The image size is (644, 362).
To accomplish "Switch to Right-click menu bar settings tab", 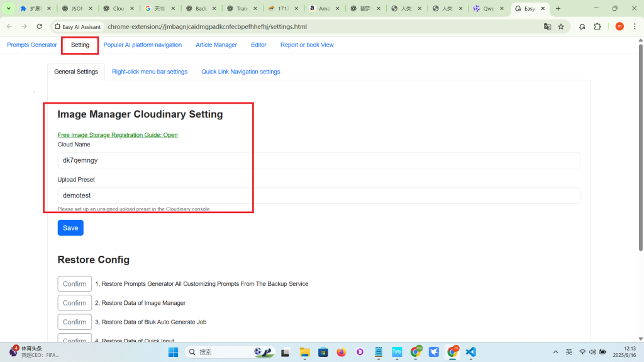I will pyautogui.click(x=150, y=72).
